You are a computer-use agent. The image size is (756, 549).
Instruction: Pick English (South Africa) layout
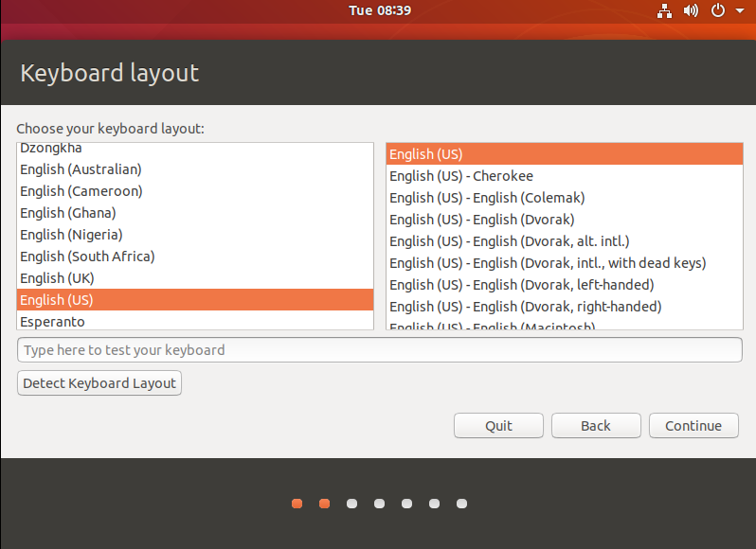pos(87,257)
